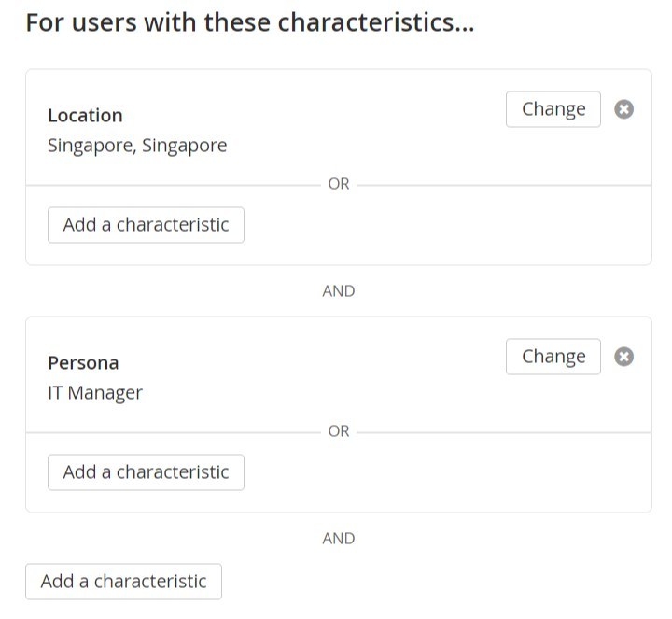Image resolution: width=672 pixels, height=619 pixels.
Task: Delete the Persona characteristic via X icon
Action: coord(623,357)
